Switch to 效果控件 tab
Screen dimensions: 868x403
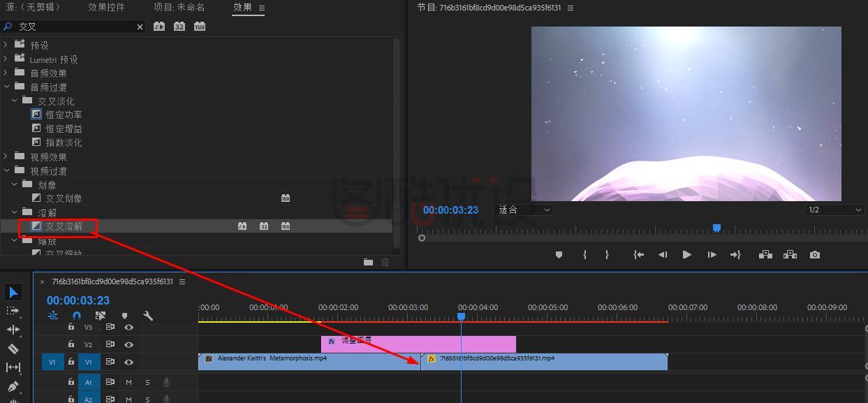(x=106, y=7)
